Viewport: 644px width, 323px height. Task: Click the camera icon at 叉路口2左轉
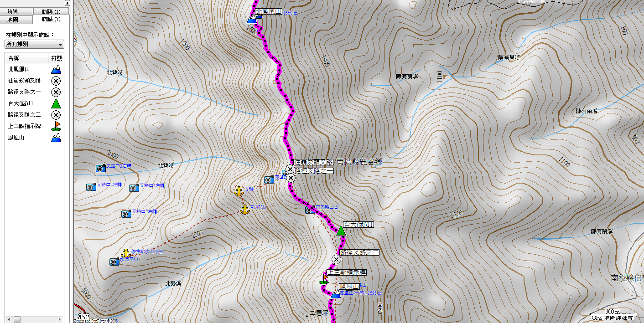[91, 187]
